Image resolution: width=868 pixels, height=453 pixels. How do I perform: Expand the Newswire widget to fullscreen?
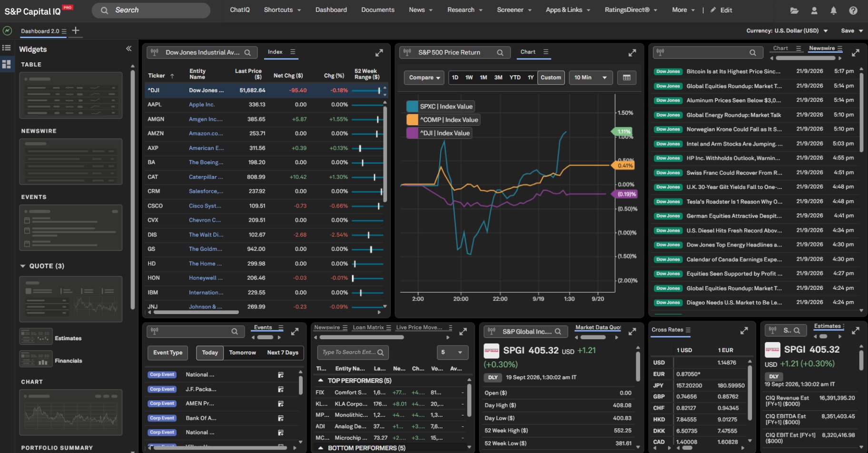[x=856, y=52]
